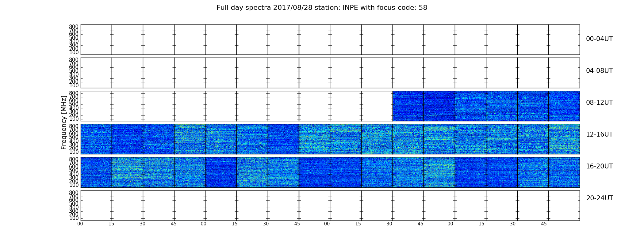The width and height of the screenshot is (644, 245).
Task: Select the "04-08UT" row label
Action: coord(599,71)
